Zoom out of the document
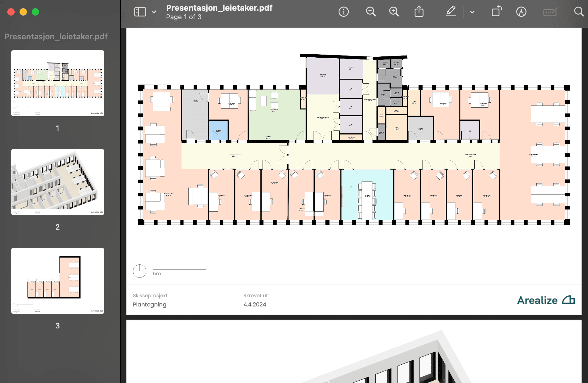588x383 pixels. (371, 12)
